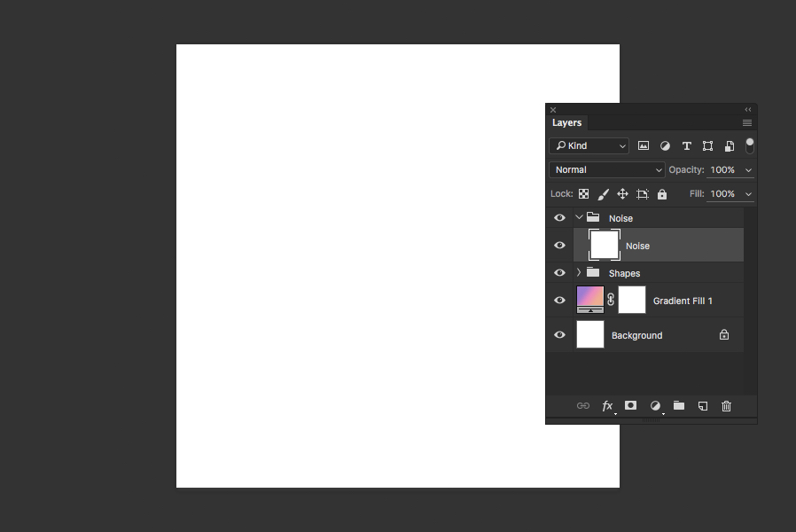Select the Background layer name
The width and height of the screenshot is (796, 532).
point(636,335)
